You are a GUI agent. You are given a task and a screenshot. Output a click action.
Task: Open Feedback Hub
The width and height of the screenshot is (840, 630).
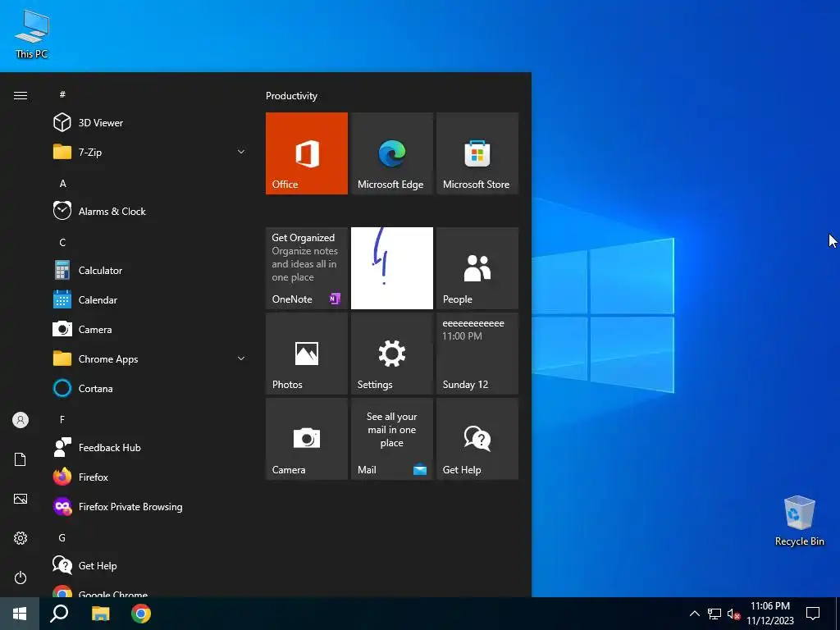click(x=150, y=447)
